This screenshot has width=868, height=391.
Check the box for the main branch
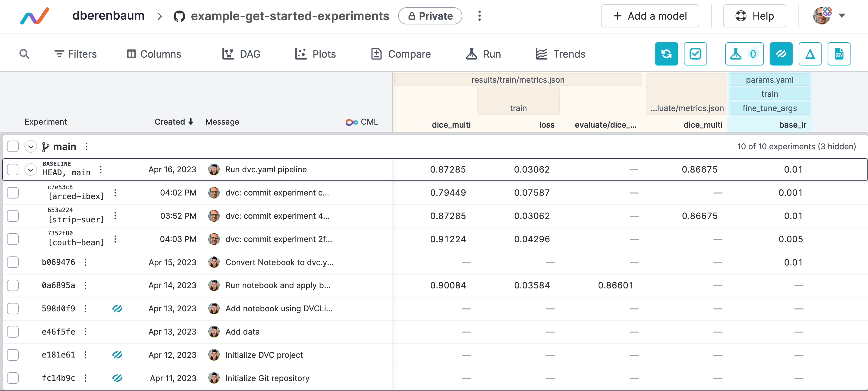pyautogui.click(x=13, y=146)
